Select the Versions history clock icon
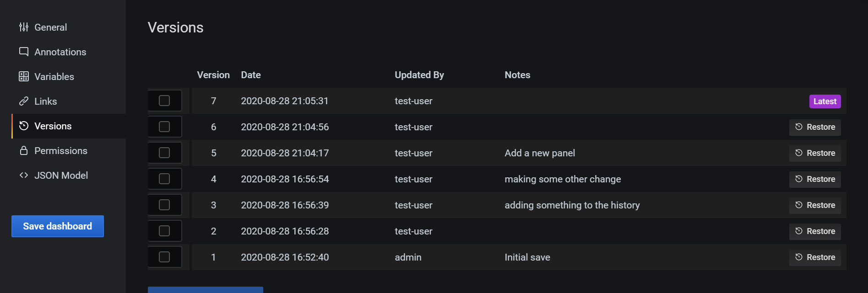This screenshot has height=293, width=868. [x=24, y=126]
